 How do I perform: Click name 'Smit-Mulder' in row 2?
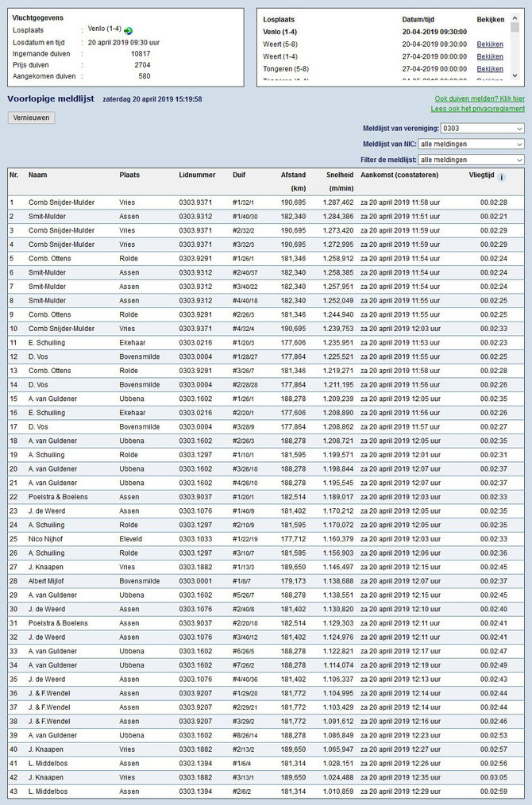click(47, 217)
